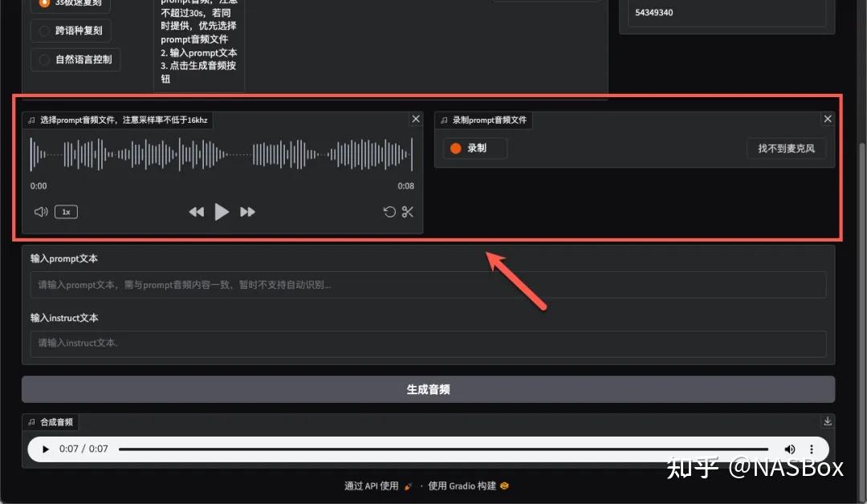Image resolution: width=867 pixels, height=504 pixels.
Task: Download the synthesized audio file
Action: click(x=828, y=421)
